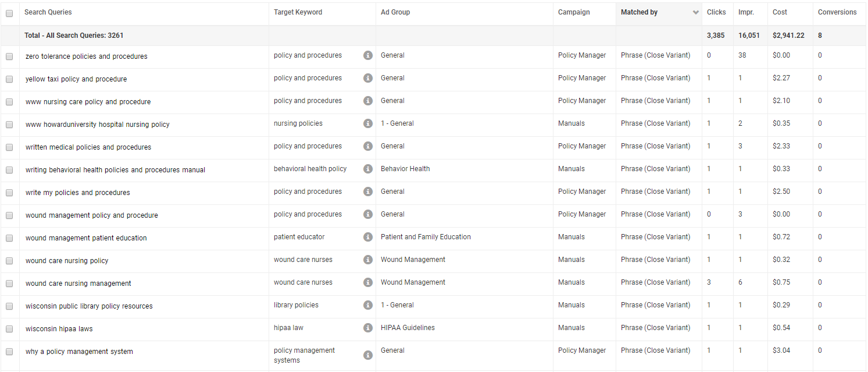This screenshot has width=868, height=372.
Task: Click the Matched by sort arrow
Action: [696, 13]
